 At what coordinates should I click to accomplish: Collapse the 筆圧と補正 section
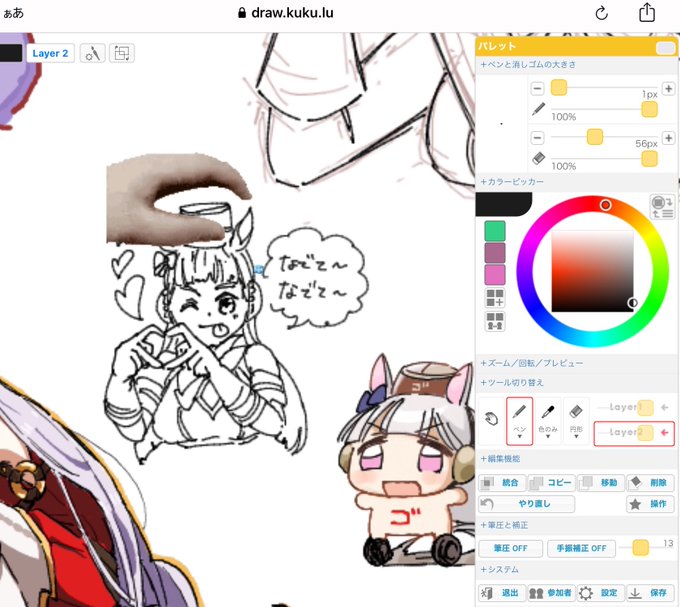503,525
